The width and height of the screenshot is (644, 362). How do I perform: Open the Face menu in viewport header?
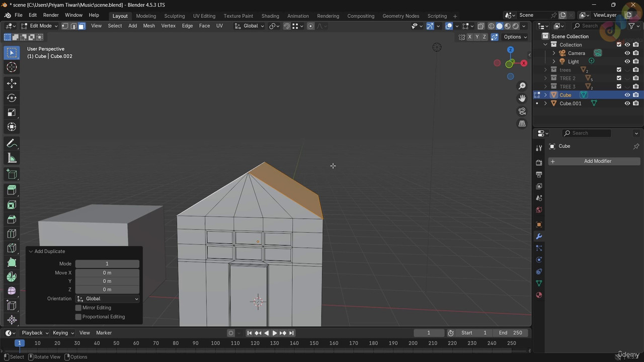204,26
